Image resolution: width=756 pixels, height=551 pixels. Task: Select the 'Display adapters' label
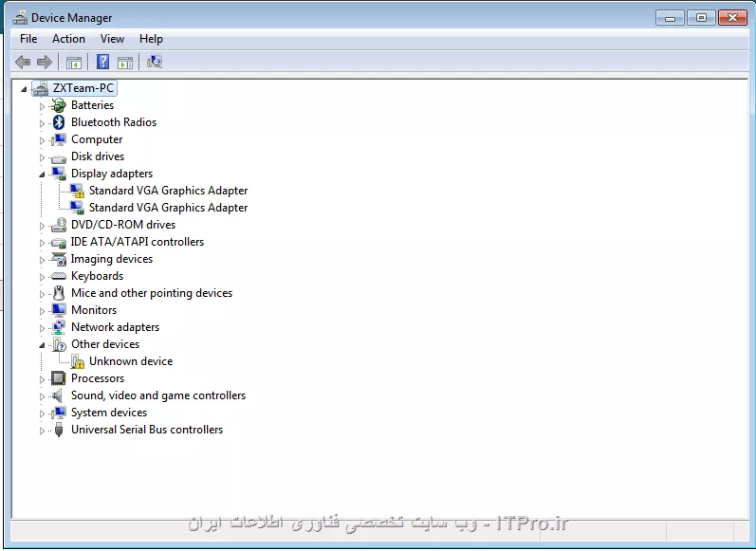112,174
